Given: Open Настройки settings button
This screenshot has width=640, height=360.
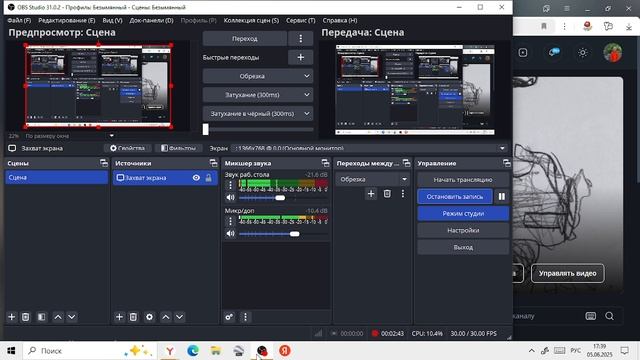Looking at the screenshot, I should click(x=463, y=231).
